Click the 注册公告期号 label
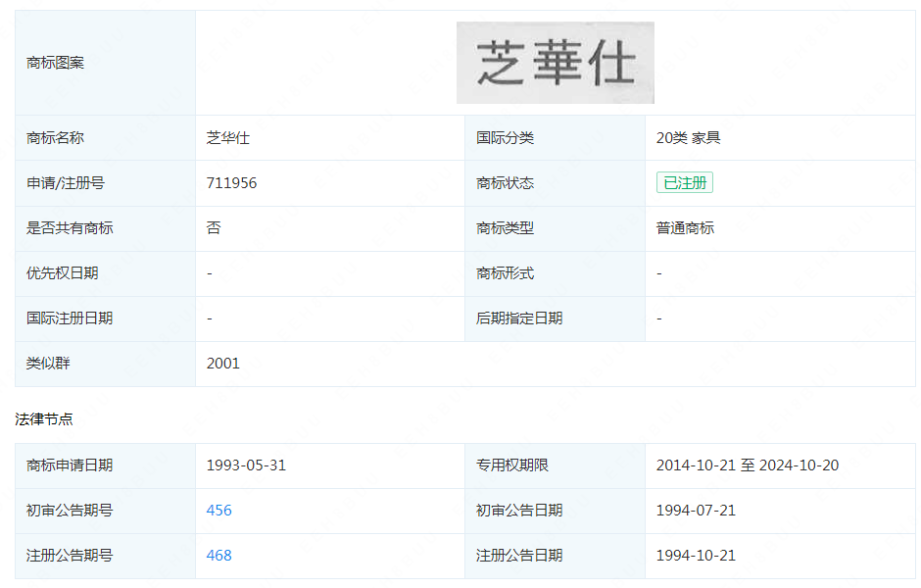This screenshot has height=588, width=921. (70, 555)
